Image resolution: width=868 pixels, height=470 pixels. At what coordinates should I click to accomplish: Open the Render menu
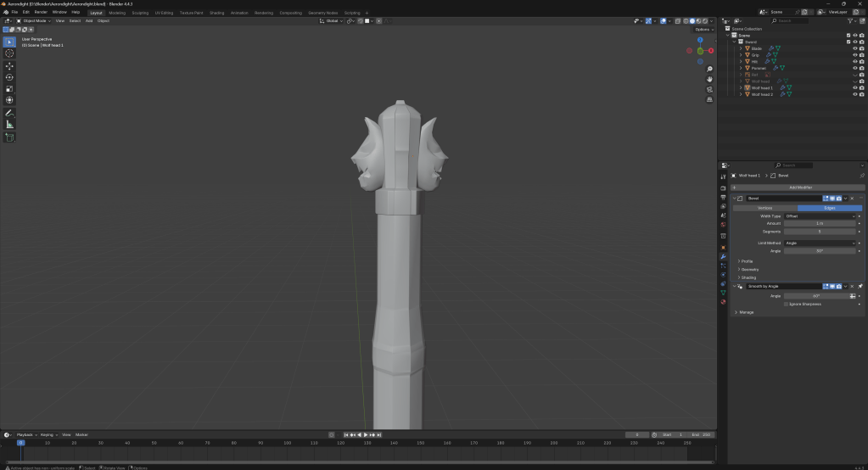[x=41, y=13]
